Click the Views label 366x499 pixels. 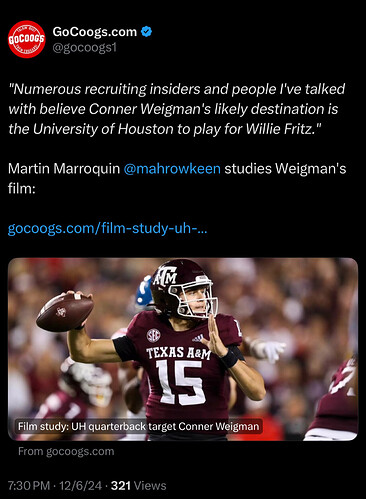[150, 486]
